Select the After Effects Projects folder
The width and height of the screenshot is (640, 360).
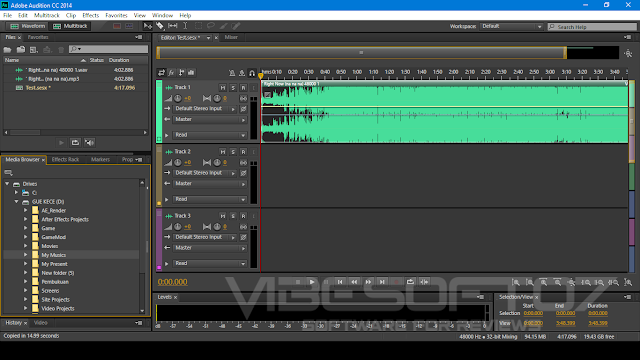pos(65,219)
